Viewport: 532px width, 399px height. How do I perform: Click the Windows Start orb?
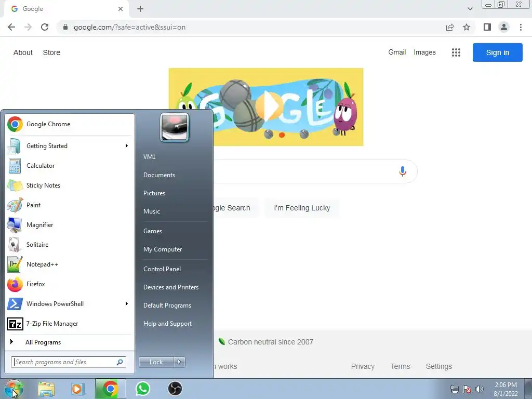click(14, 389)
